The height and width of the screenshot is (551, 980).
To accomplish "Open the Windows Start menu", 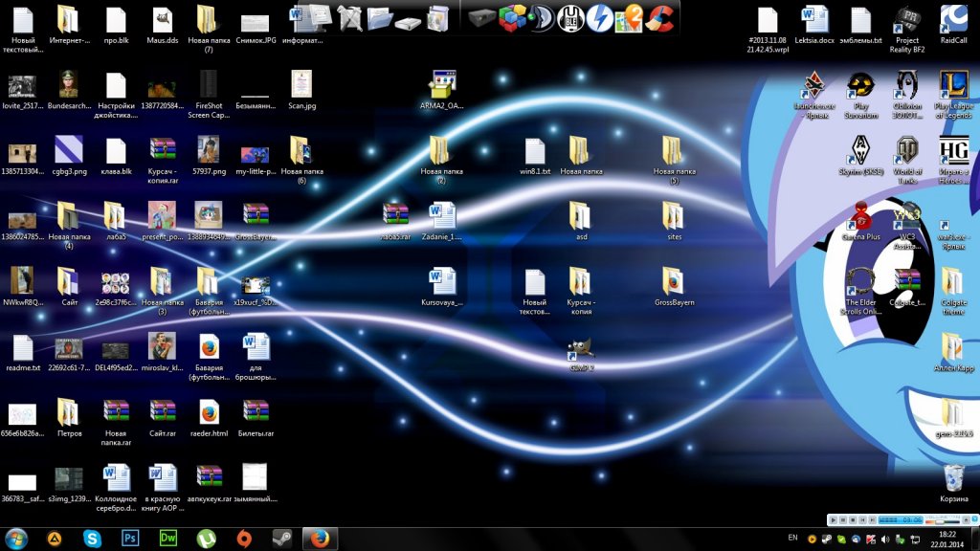I will 16,539.
